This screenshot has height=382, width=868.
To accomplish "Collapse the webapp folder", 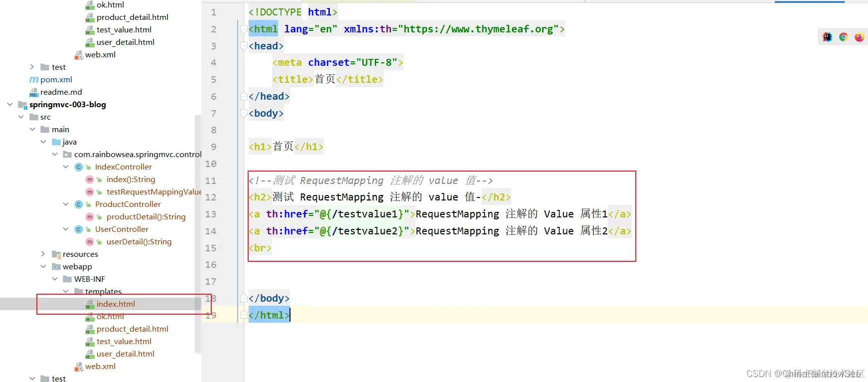I will click(x=43, y=266).
